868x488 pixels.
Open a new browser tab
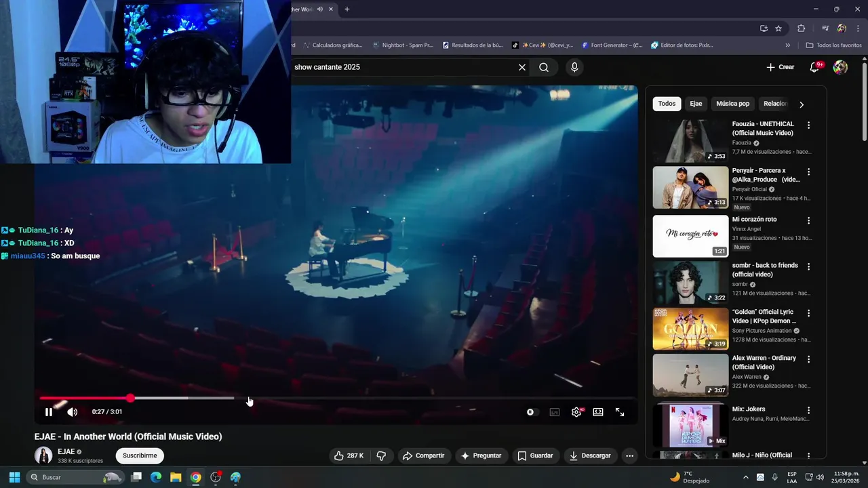[347, 9]
